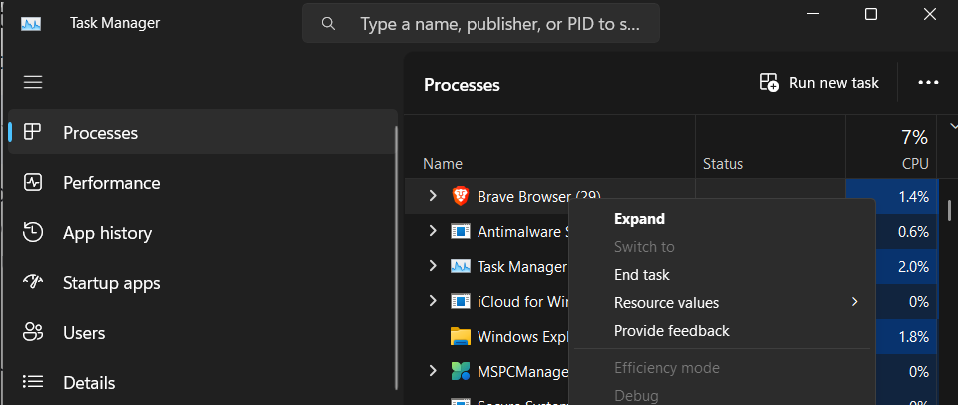Select the Startup apps gauge icon
Image resolution: width=958 pixels, height=405 pixels.
click(x=33, y=283)
